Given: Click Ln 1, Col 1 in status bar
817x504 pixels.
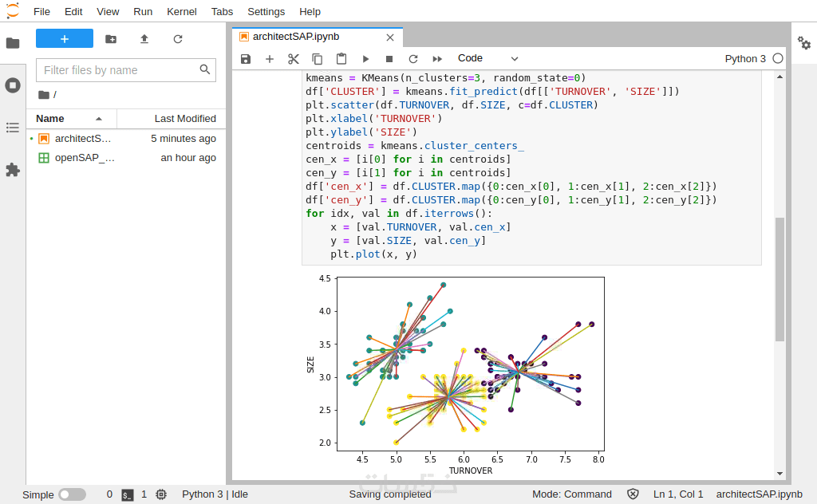Looking at the screenshot, I should click(x=678, y=494).
